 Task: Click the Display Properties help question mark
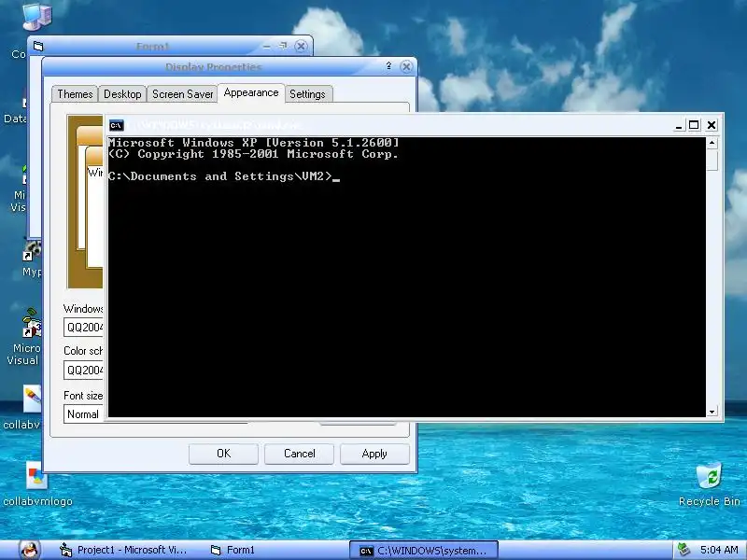388,66
